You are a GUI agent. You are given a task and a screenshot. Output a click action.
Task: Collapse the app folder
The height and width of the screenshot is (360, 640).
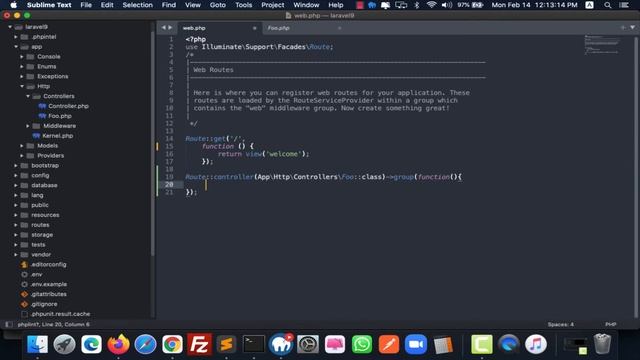pos(16,47)
